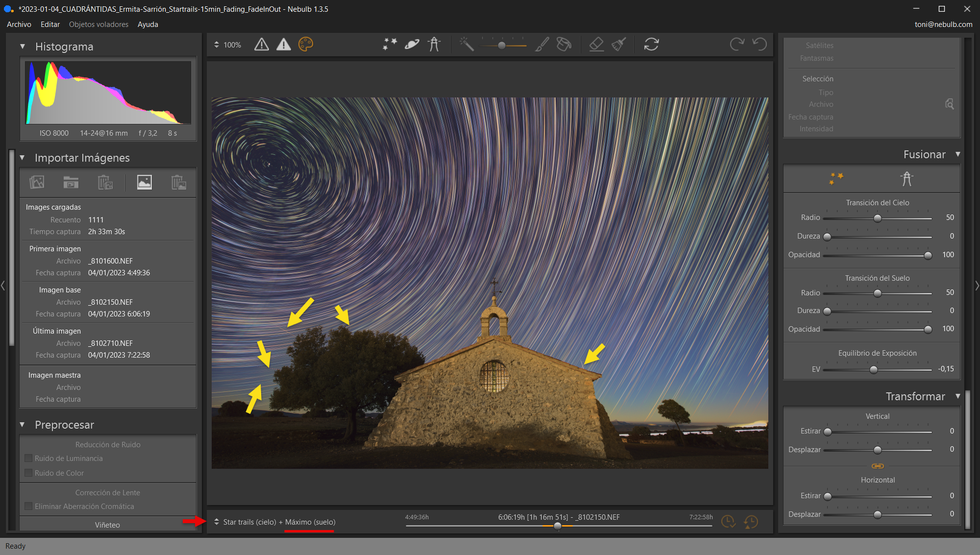Click the base image picture icon
The height and width of the screenshot is (555, 980).
(x=144, y=182)
